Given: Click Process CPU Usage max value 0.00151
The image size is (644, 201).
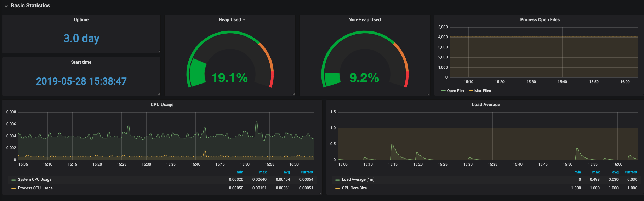Looking at the screenshot, I should [260, 188].
